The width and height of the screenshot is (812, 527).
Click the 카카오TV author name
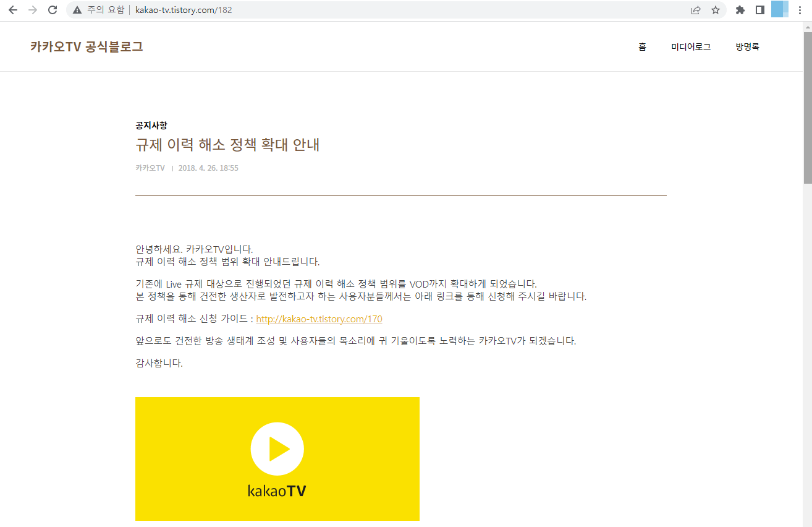point(150,168)
